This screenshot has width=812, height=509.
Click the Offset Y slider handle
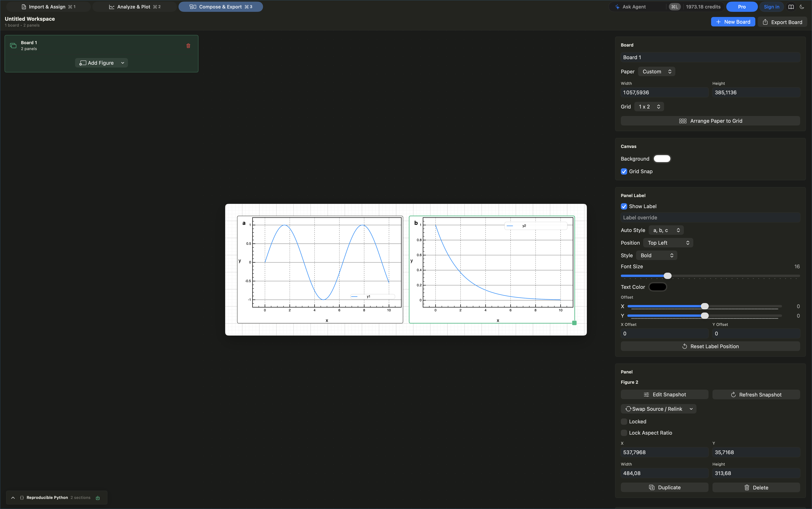705,316
